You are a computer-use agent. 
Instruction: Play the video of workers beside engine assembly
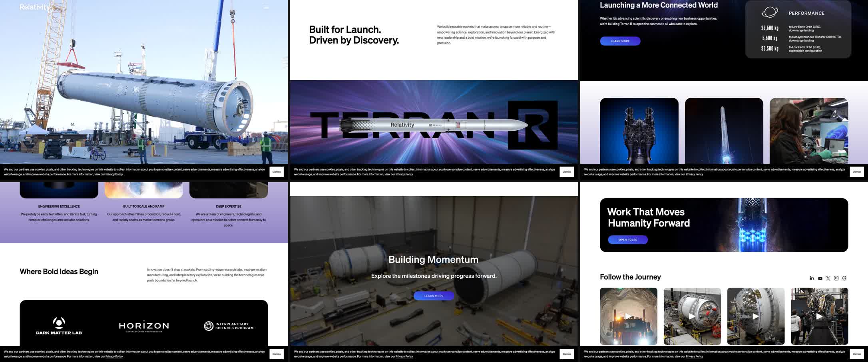coord(819,316)
